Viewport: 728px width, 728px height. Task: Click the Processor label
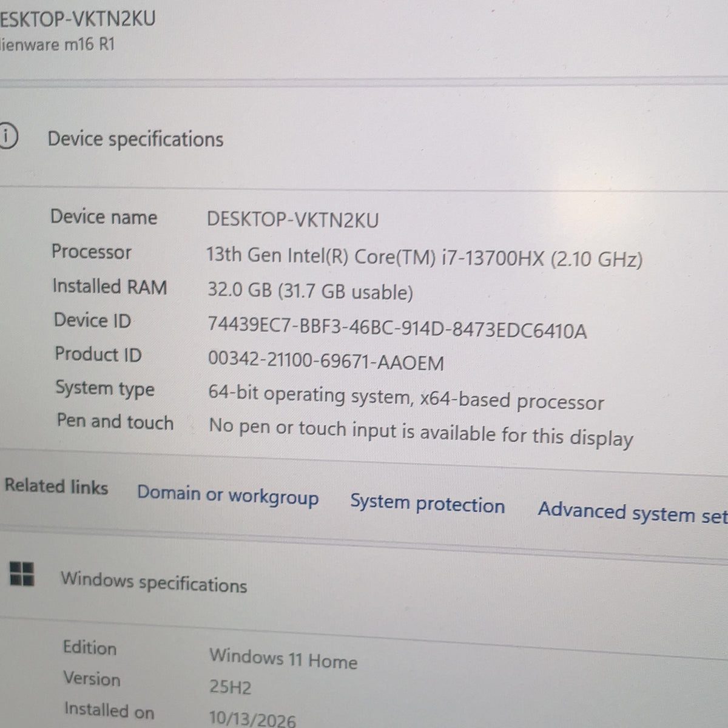tap(91, 251)
